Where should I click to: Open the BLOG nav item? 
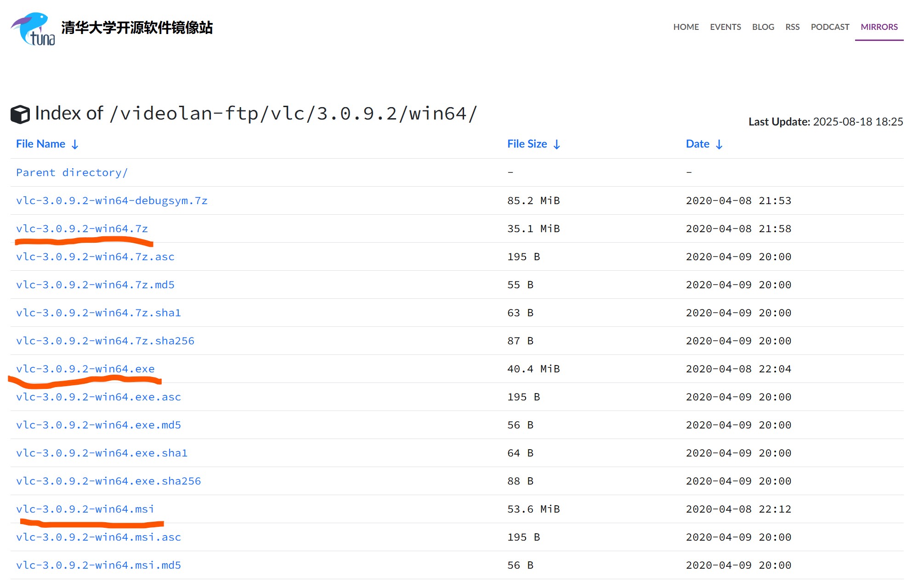tap(763, 27)
